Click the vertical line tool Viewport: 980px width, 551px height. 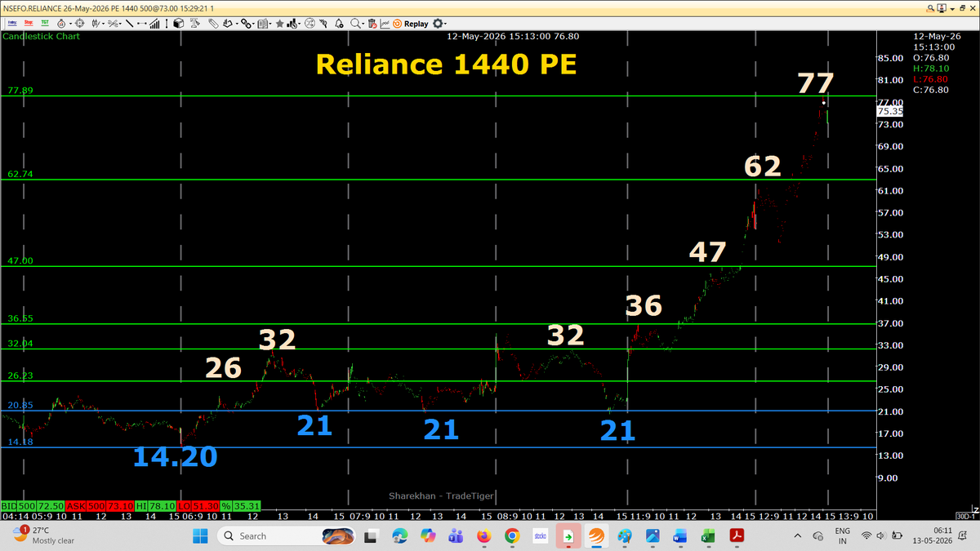pos(167,24)
